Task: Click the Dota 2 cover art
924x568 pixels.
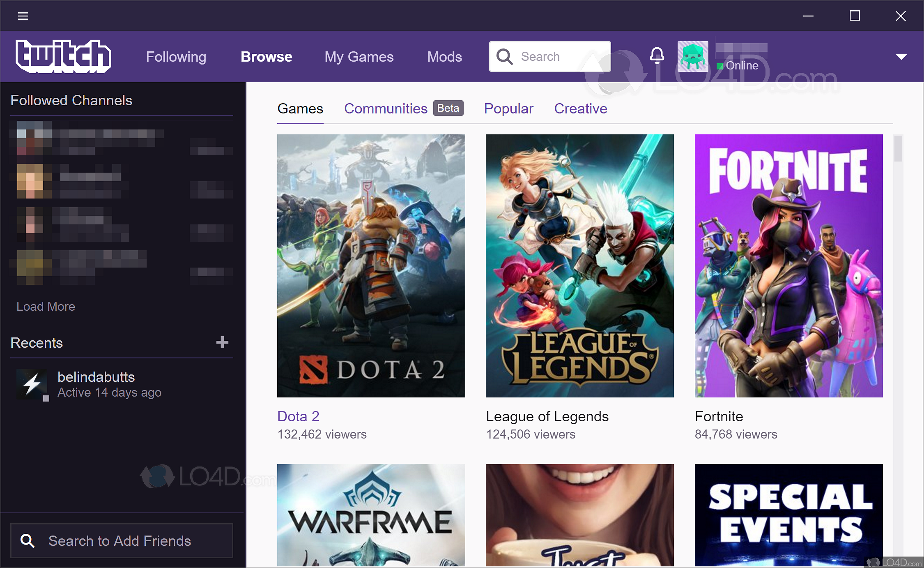Action: click(371, 266)
